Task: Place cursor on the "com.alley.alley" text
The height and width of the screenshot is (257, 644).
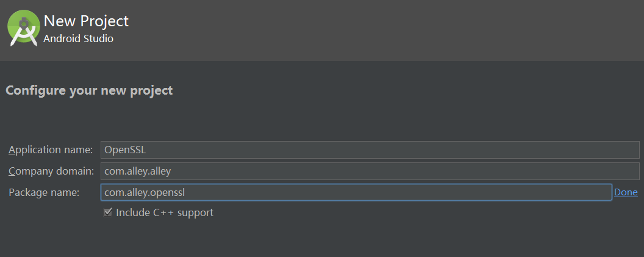Action: [x=138, y=171]
